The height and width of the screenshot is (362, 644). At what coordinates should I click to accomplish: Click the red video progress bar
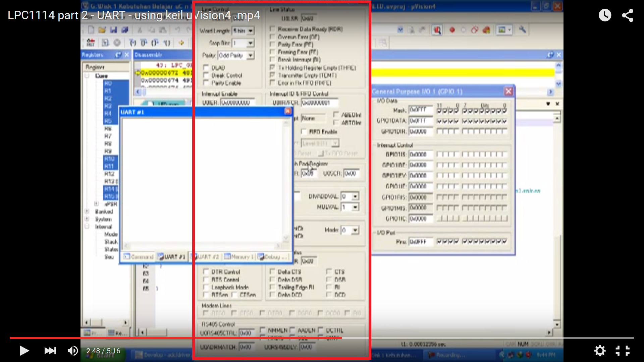click(x=174, y=338)
